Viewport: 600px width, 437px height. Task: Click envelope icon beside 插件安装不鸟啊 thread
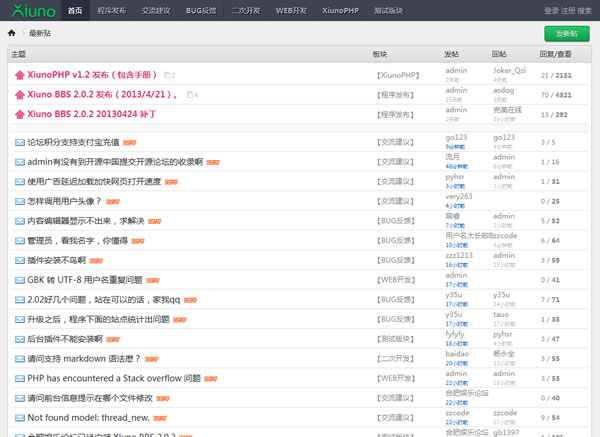[x=19, y=260]
